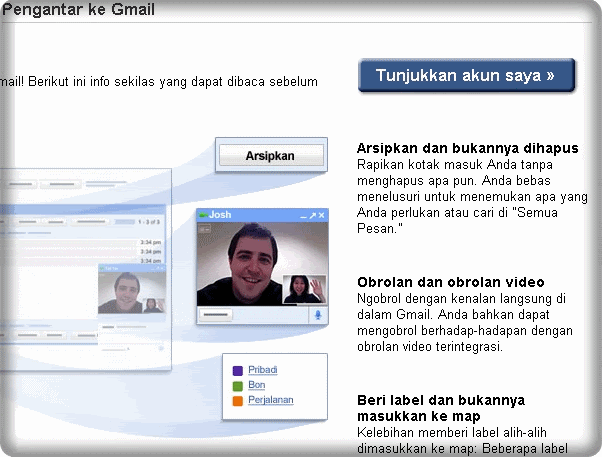Click heading Beri label dan bukannya masukkan ke map
This screenshot has height=457, width=602.
click(441, 408)
